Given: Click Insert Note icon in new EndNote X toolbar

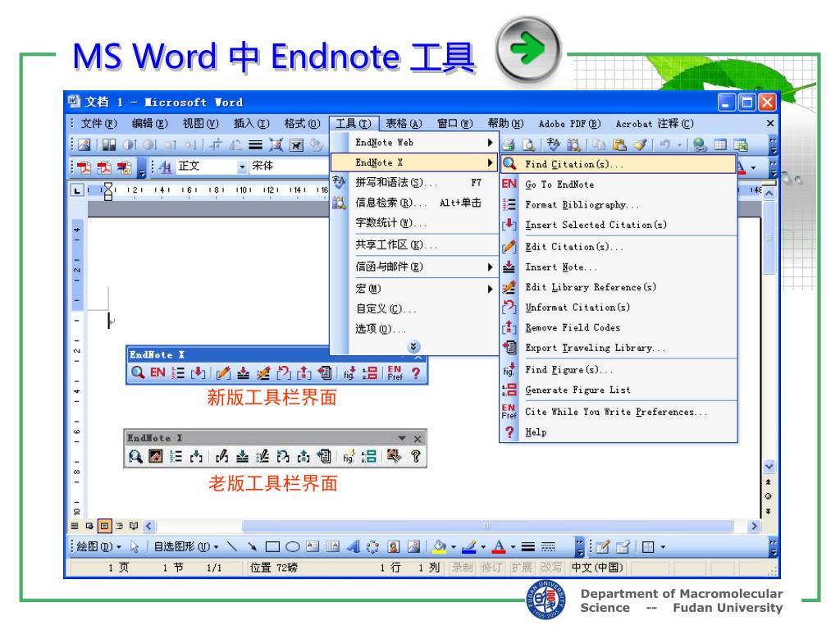Looking at the screenshot, I should tap(243, 372).
